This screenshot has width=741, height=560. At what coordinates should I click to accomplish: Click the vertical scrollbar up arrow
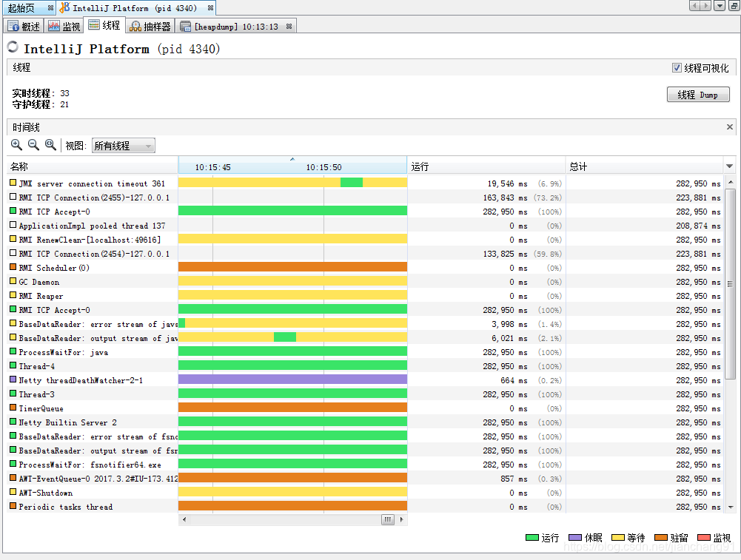tap(731, 182)
